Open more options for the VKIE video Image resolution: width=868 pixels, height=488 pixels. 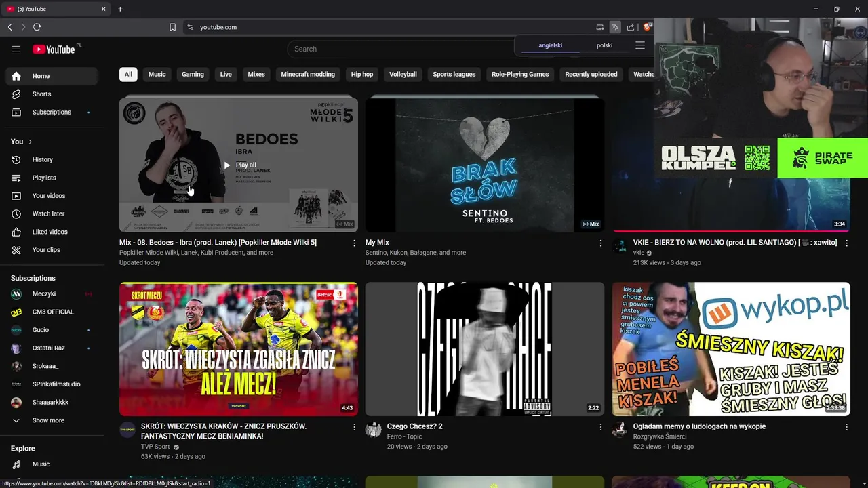point(846,243)
